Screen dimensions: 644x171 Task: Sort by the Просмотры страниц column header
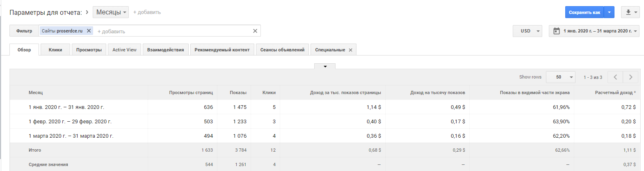[191, 92]
